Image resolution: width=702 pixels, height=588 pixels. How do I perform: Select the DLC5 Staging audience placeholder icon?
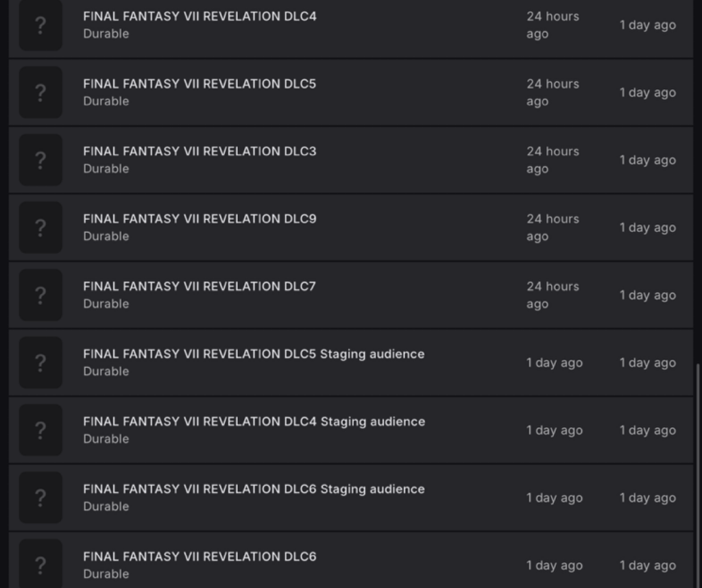[x=40, y=363]
